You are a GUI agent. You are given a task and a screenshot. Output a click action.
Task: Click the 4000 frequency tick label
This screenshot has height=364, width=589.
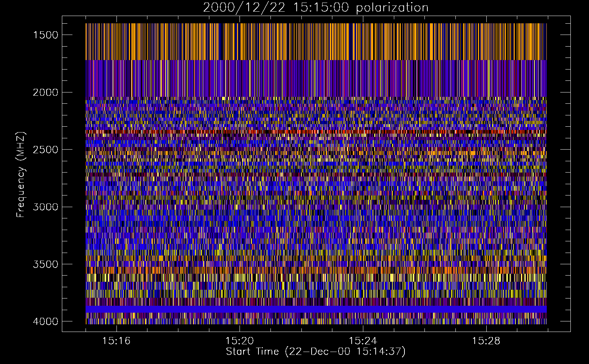click(46, 321)
